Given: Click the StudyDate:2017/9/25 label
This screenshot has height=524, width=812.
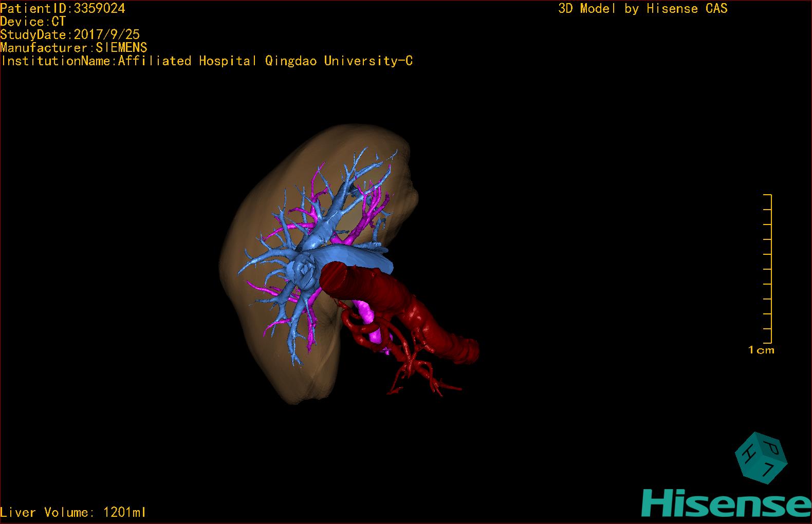Looking at the screenshot, I should 70,34.
